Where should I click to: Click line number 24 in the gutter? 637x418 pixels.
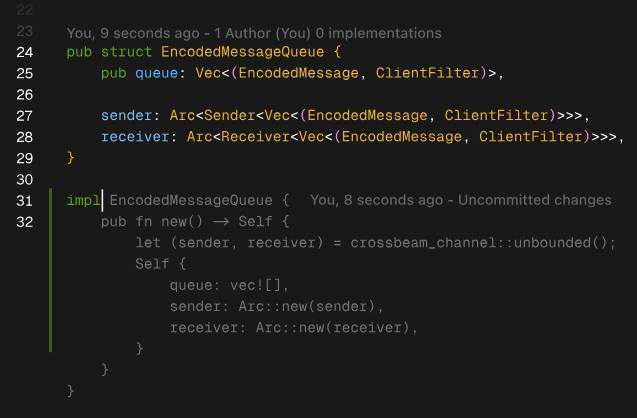(26, 52)
